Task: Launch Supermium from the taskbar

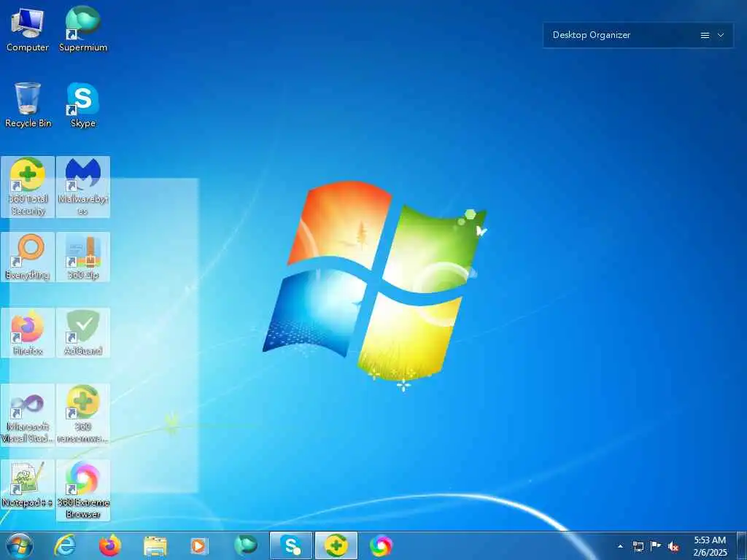Action: coord(245,545)
